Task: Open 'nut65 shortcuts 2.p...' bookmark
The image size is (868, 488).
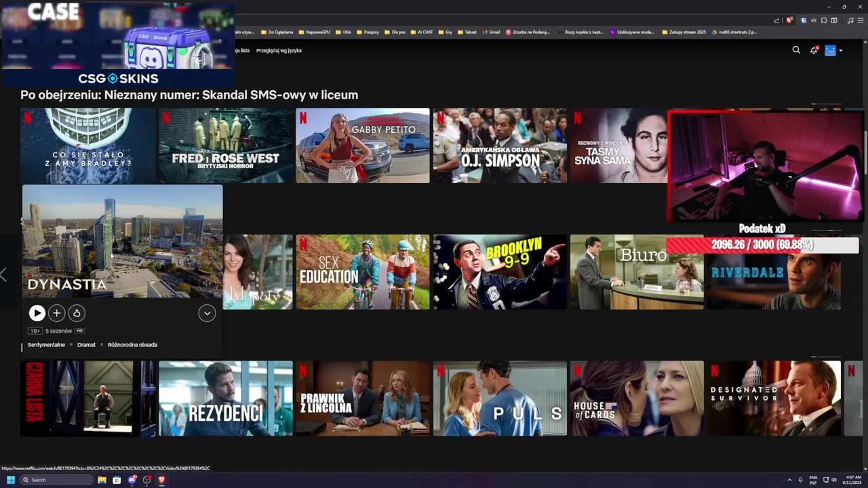Action: (x=734, y=32)
